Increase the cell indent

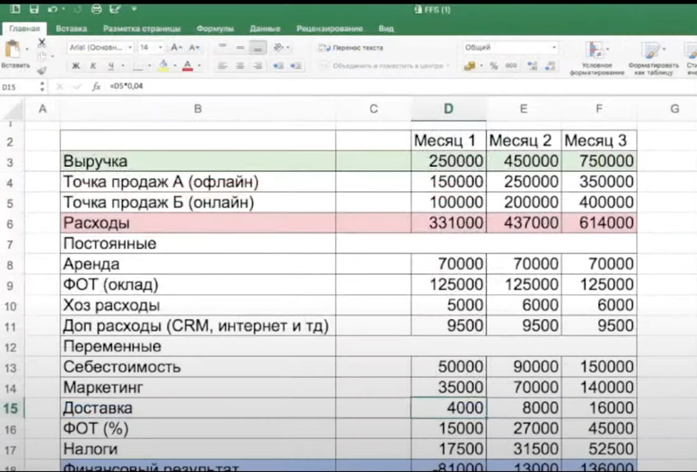296,66
